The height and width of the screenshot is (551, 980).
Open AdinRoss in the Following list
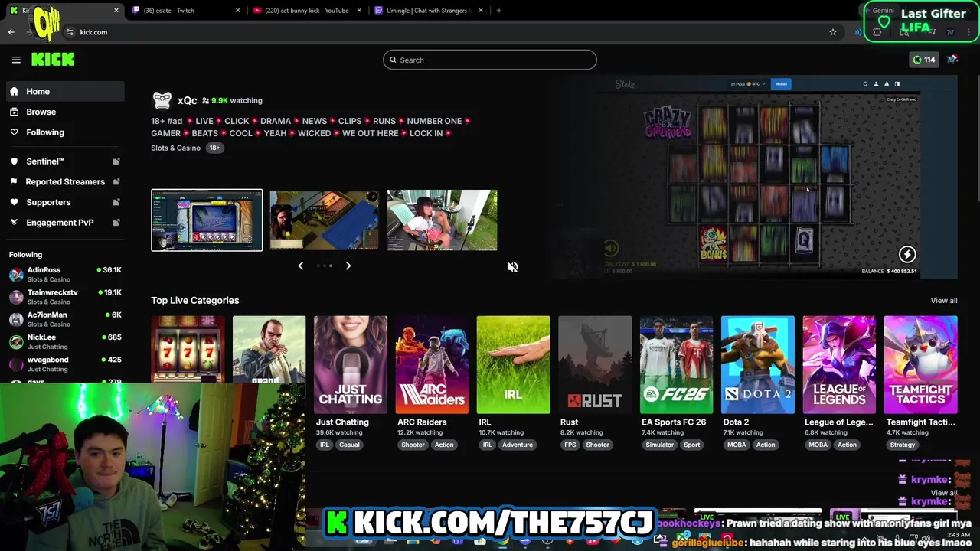(x=64, y=274)
